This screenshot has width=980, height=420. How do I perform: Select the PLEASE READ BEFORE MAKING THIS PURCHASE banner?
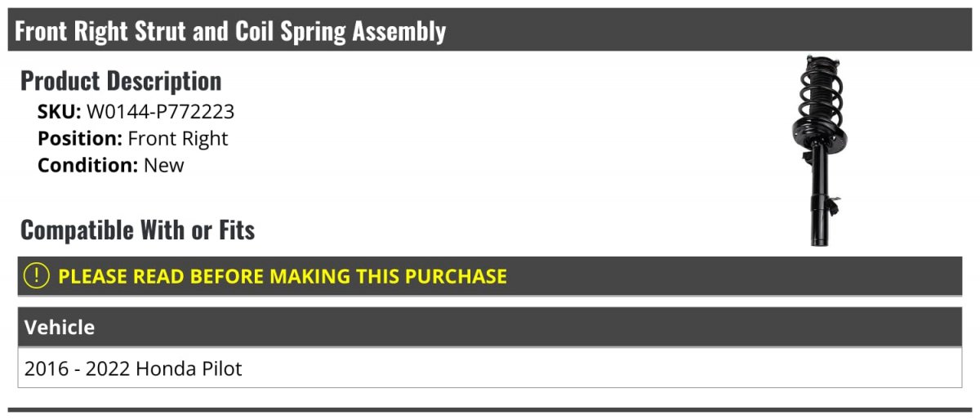pyautogui.click(x=490, y=276)
